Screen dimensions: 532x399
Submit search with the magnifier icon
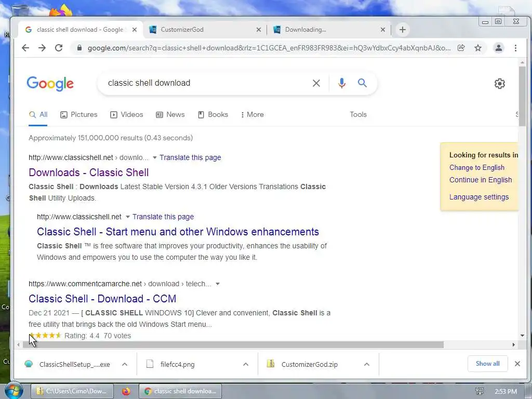pos(362,83)
